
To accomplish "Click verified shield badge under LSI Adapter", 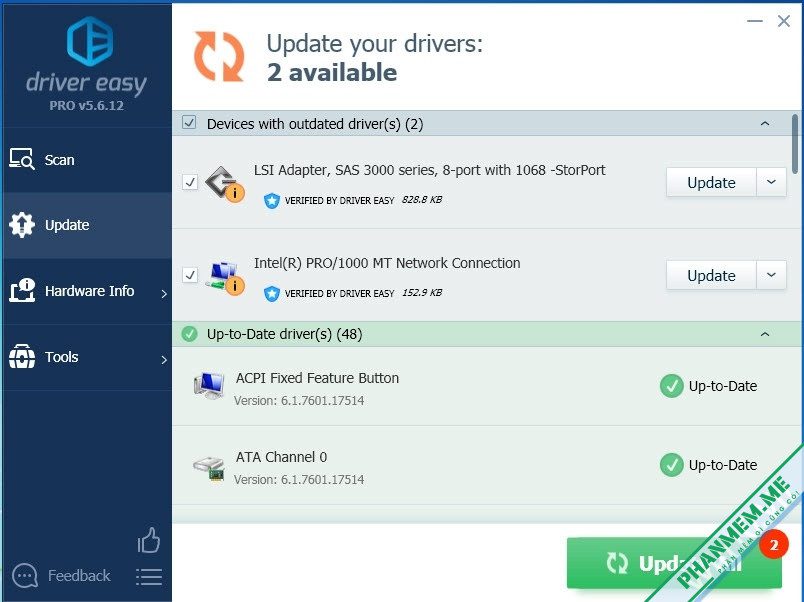I will coord(272,200).
